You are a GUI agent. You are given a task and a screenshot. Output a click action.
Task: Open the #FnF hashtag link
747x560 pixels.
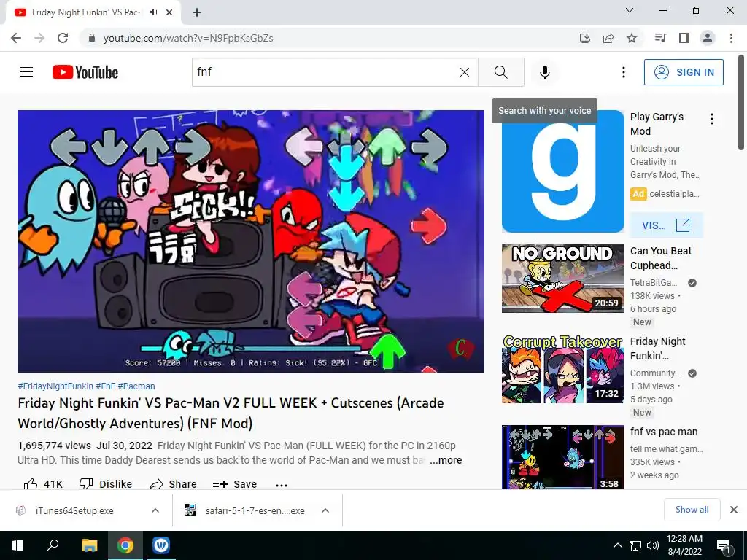click(105, 386)
